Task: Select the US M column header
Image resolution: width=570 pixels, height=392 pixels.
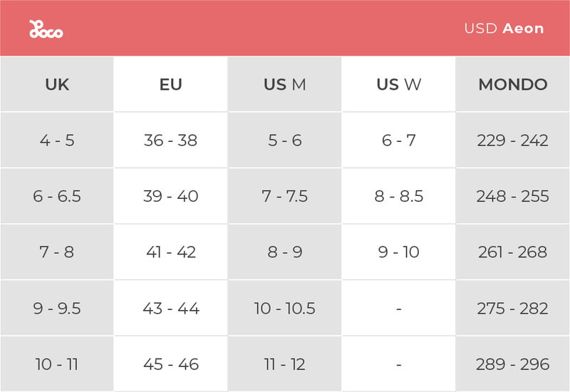Action: coord(285,85)
